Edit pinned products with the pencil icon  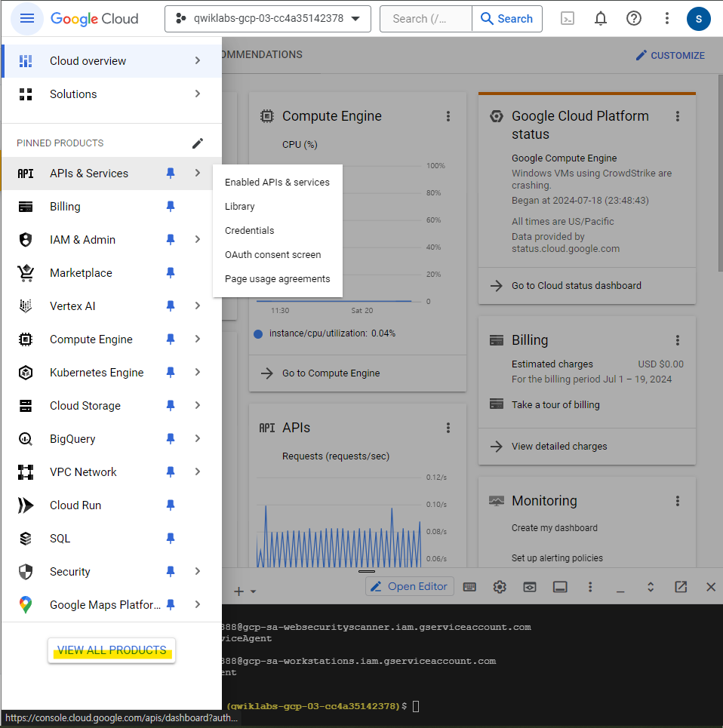pyautogui.click(x=197, y=143)
